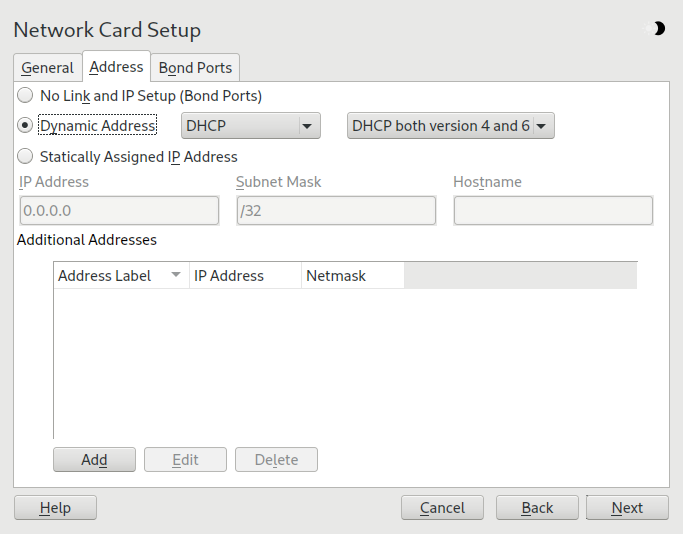Screen dimensions: 683x534
Task: Click the IP Address input field
Action: [x=119, y=211]
